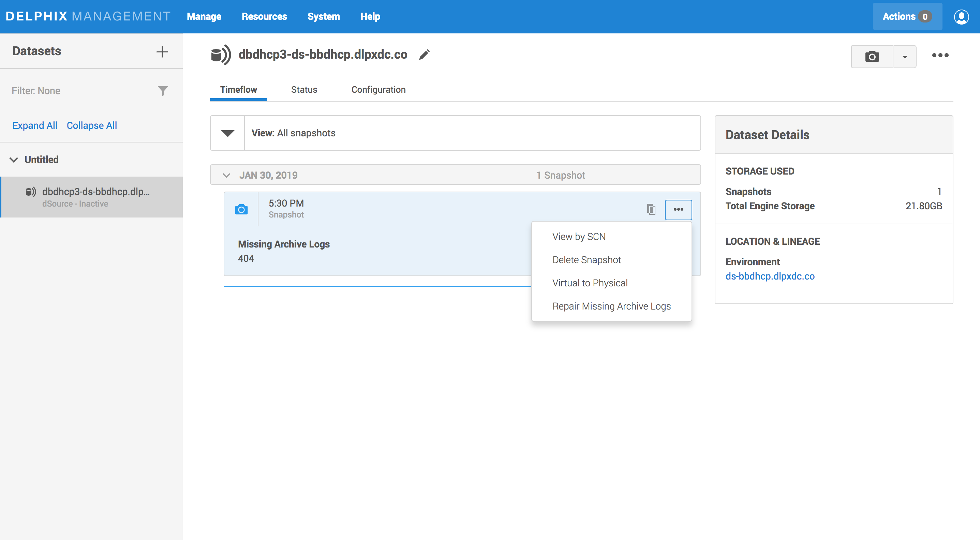Screen dimensions: 980x540
Task: Click the Collapse All link
Action: click(92, 125)
